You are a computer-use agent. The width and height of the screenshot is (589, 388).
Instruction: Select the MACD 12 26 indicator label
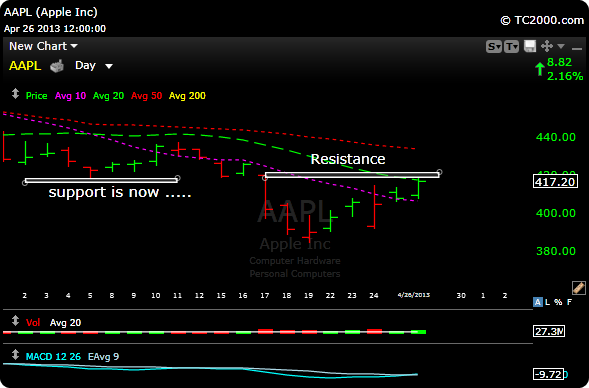coord(53,356)
